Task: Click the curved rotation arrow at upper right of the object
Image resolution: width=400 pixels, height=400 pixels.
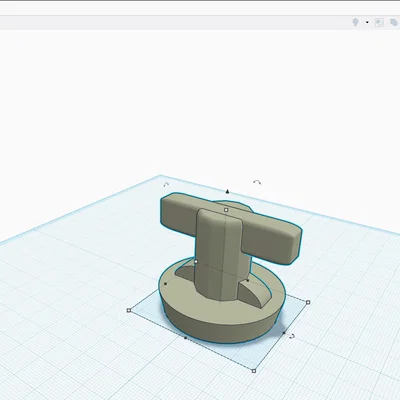Action: tap(257, 182)
